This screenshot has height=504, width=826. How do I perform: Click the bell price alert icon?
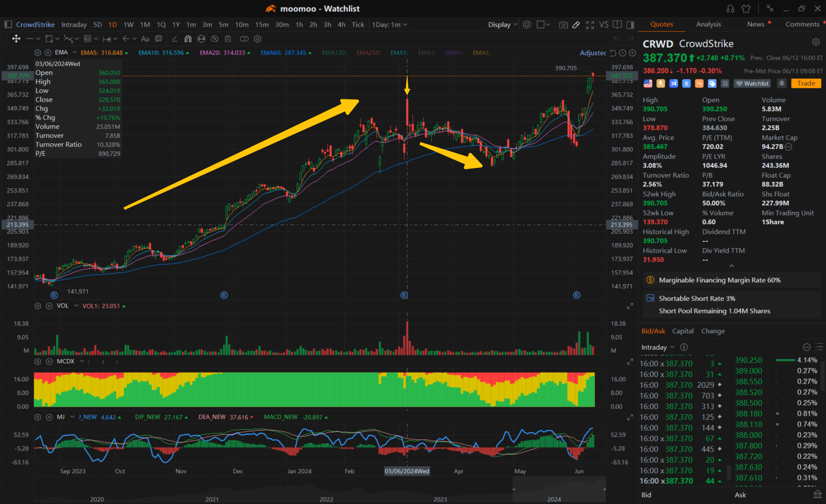782,83
